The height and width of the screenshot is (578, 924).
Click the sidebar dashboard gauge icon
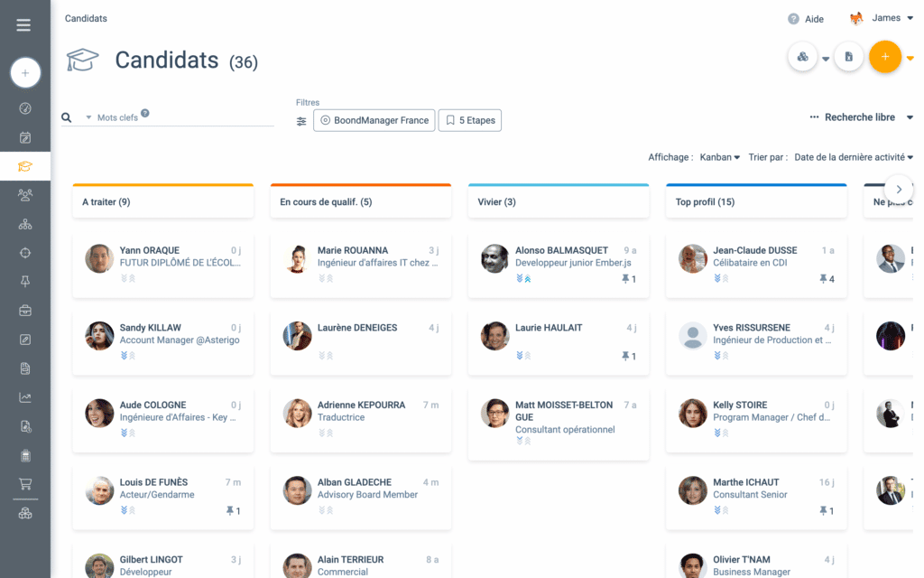[24, 108]
